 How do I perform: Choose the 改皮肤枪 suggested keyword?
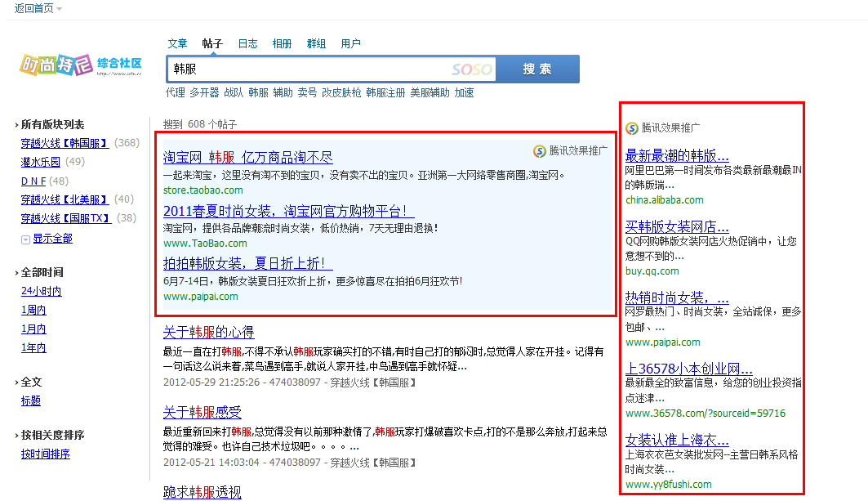coord(341,92)
